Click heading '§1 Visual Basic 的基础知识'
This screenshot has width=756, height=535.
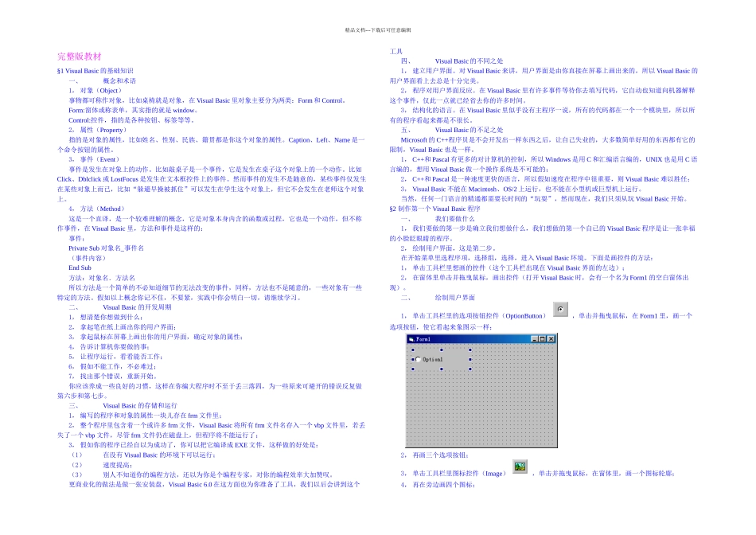pyautogui.click(x=95, y=71)
